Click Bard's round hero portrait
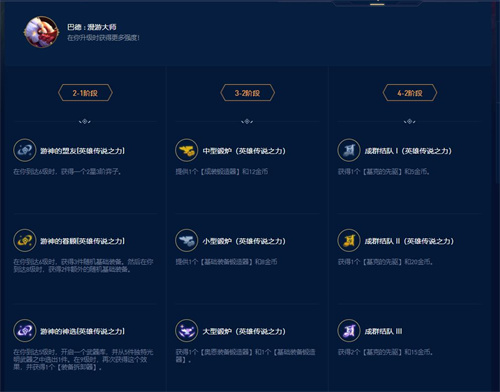Viewport: 500px width, 392px height. [41, 32]
